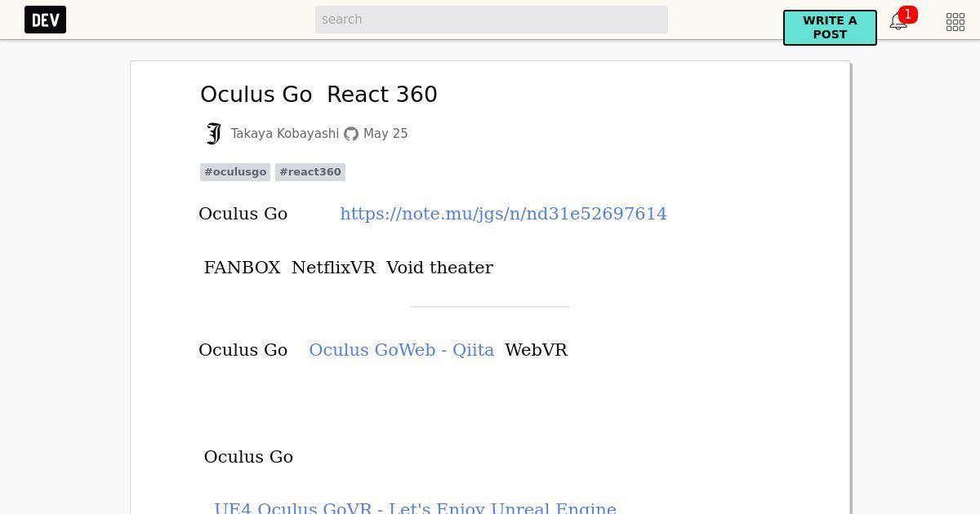Click the author's GitHub icon
The width and height of the screenshot is (980, 514).
click(351, 134)
